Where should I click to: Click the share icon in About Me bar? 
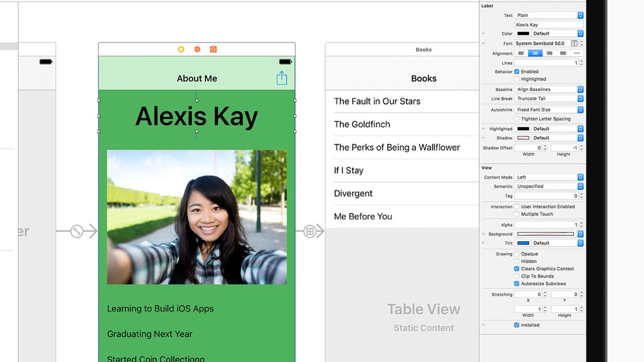(282, 78)
